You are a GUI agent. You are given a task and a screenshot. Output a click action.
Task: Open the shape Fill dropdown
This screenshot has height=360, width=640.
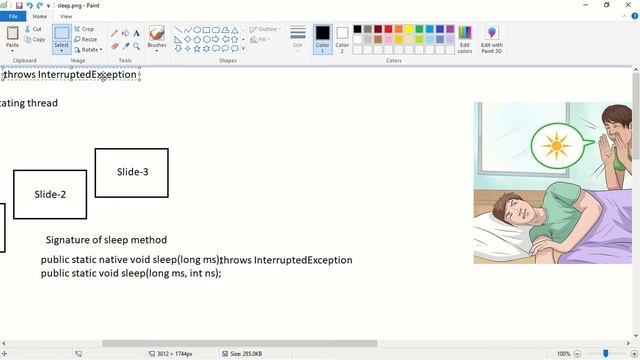click(260, 39)
